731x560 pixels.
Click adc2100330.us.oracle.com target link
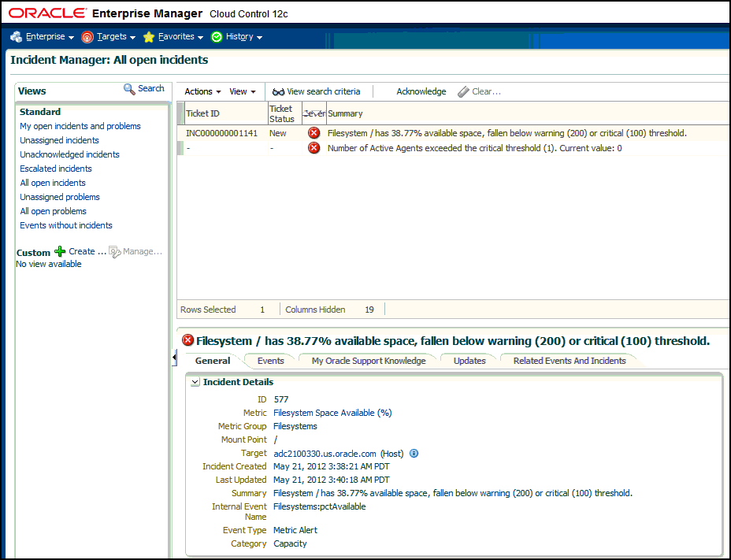click(325, 454)
